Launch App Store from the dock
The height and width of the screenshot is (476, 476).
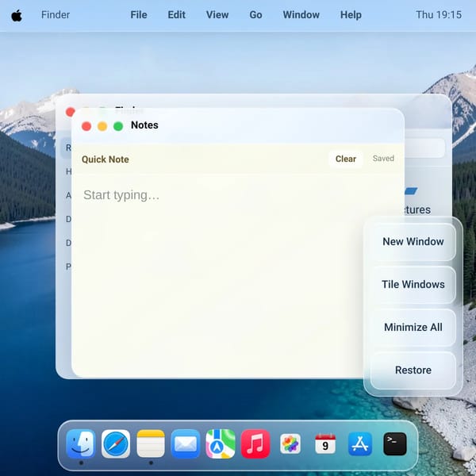point(360,443)
